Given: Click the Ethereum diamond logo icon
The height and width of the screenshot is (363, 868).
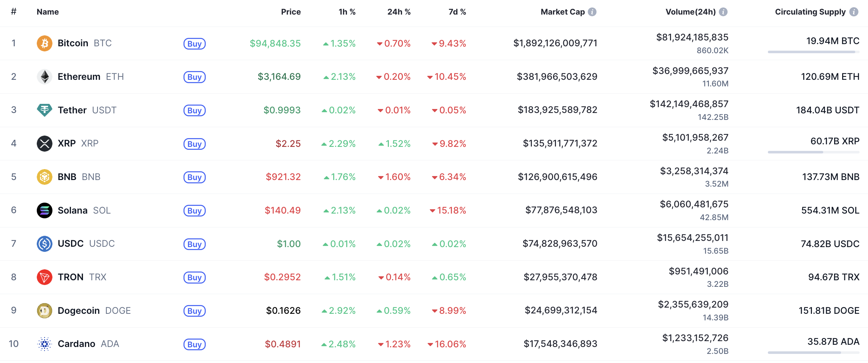Looking at the screenshot, I should 44,77.
